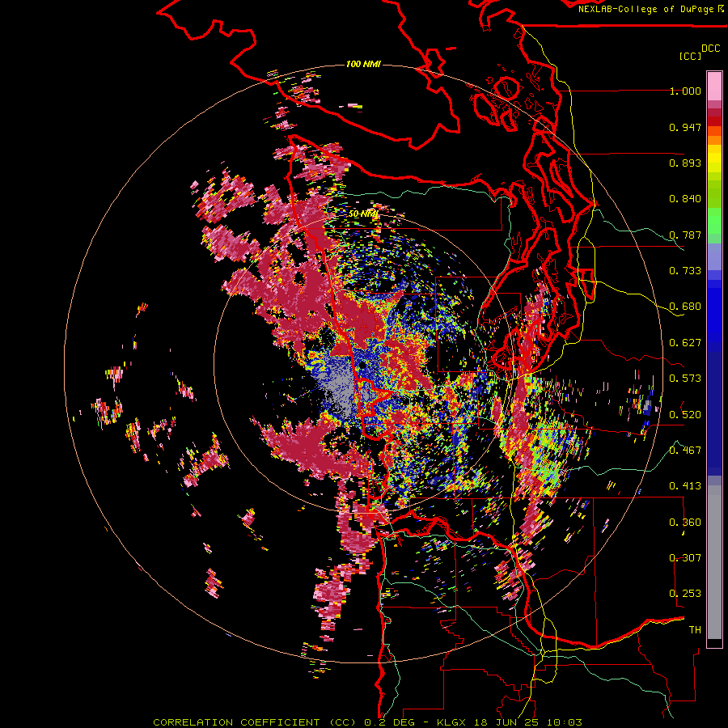
Task: Click the 0.893 legend value
Action: pos(685,163)
